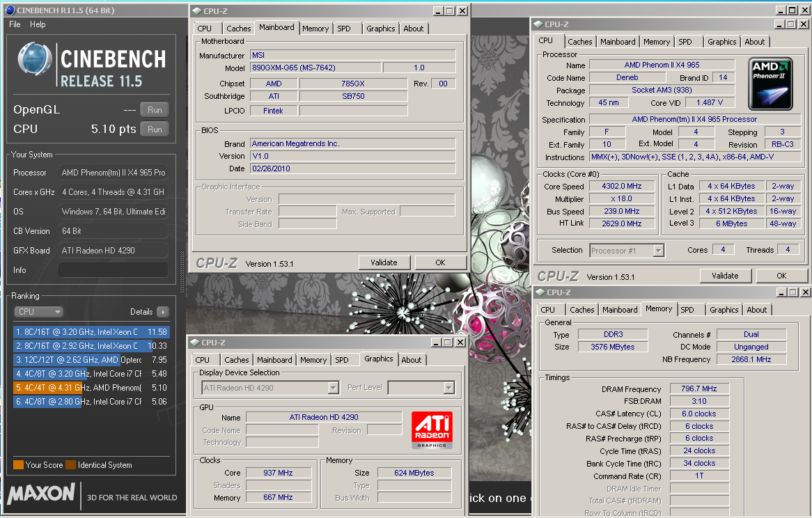Click the Details arrow button in Ranking
The image size is (812, 518).
click(162, 312)
